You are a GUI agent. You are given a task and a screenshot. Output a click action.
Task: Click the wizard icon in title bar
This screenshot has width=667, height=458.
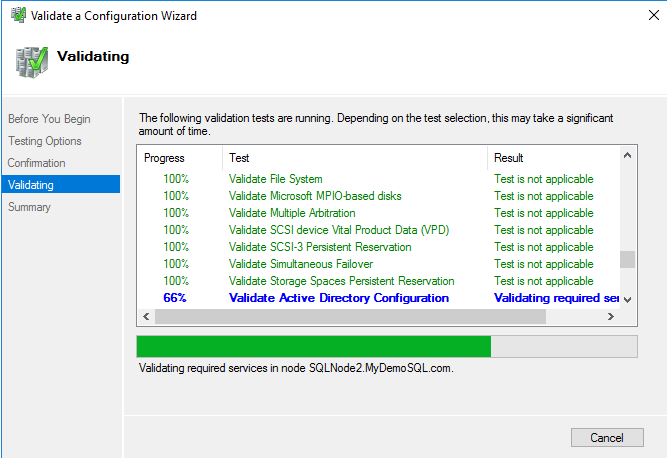tap(17, 16)
